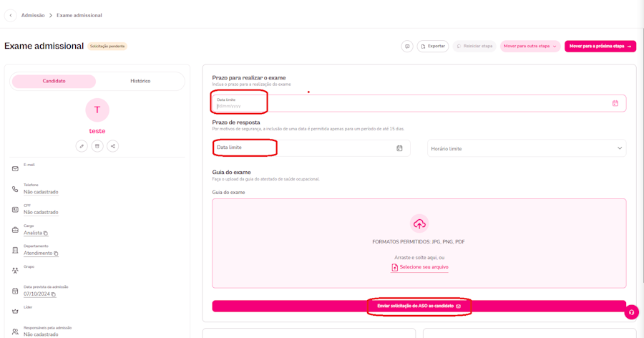Viewport: 644px width, 338px height.
Task: Open the Mover para outra etapa dropdown
Action: click(x=530, y=47)
